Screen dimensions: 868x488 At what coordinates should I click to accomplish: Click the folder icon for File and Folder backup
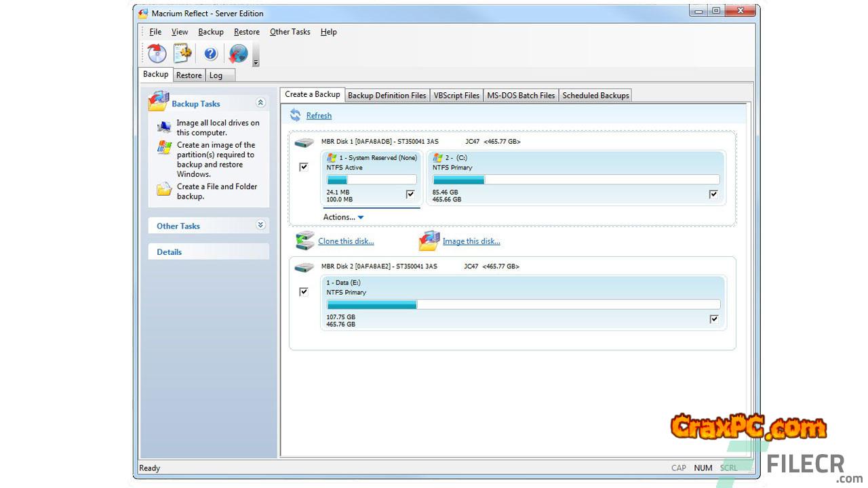coord(164,189)
